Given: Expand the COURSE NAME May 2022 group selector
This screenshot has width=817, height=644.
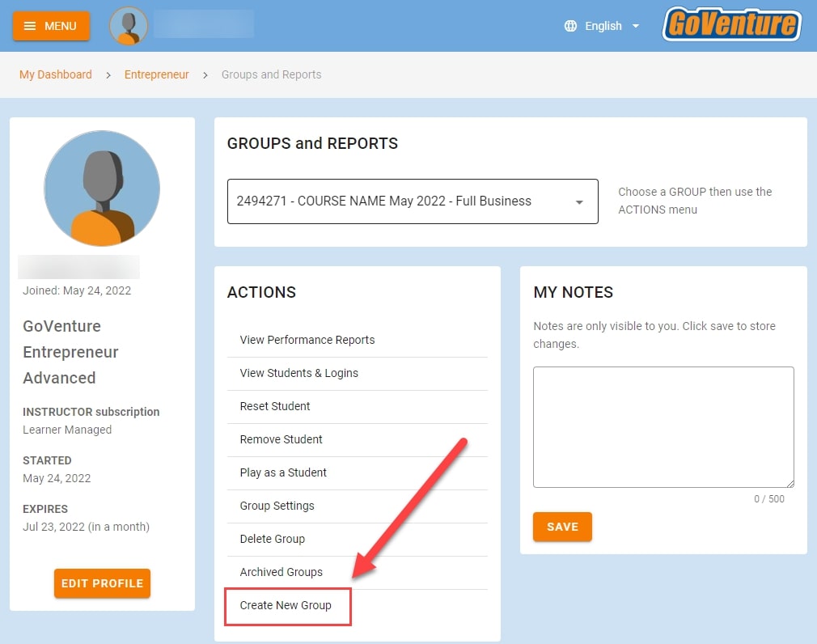Looking at the screenshot, I should pos(413,201).
